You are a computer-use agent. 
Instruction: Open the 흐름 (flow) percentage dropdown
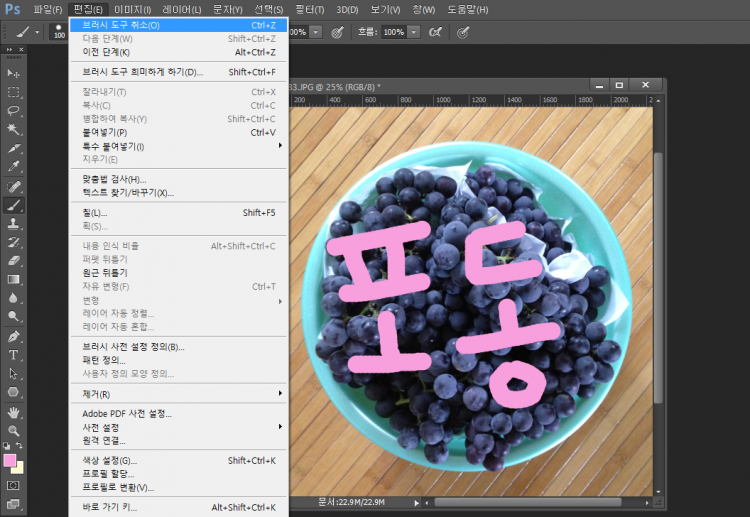point(414,32)
